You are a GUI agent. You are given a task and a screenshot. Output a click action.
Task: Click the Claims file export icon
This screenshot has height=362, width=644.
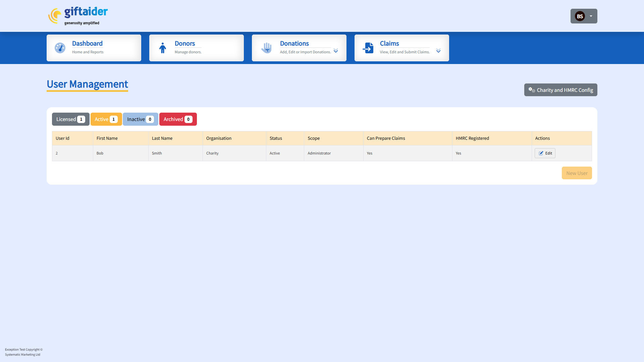(x=368, y=48)
